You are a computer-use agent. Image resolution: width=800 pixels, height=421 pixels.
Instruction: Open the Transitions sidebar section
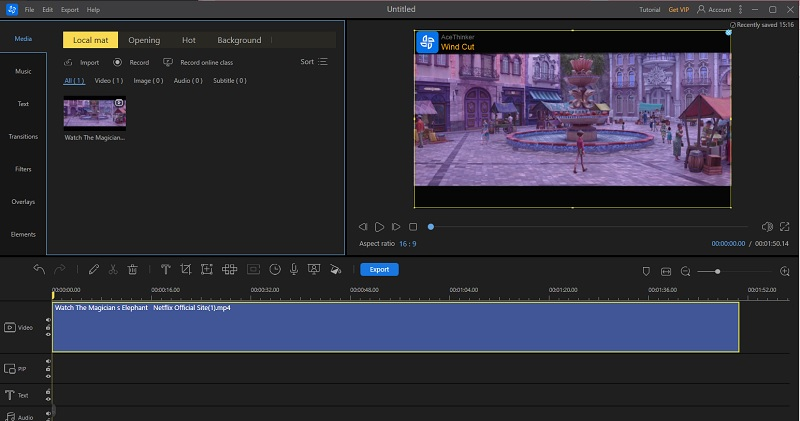coord(23,137)
